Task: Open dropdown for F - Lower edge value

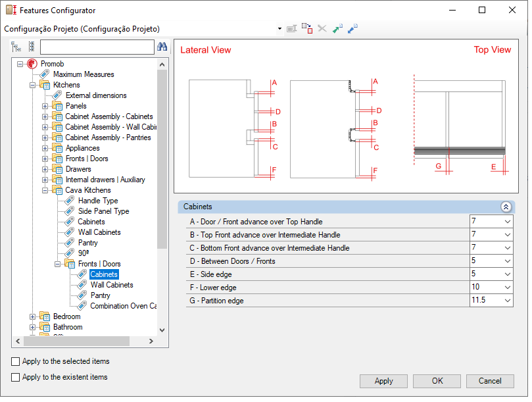Action: point(507,288)
